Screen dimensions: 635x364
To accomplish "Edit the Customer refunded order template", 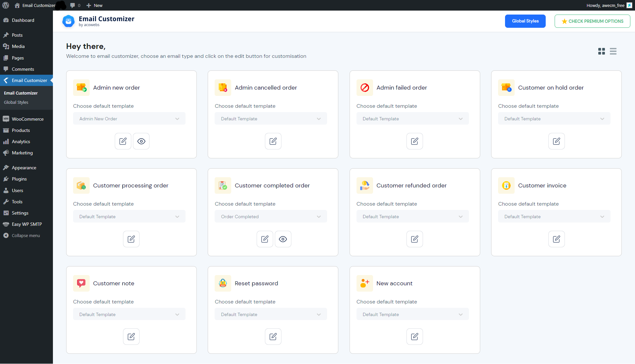I will pos(415,239).
